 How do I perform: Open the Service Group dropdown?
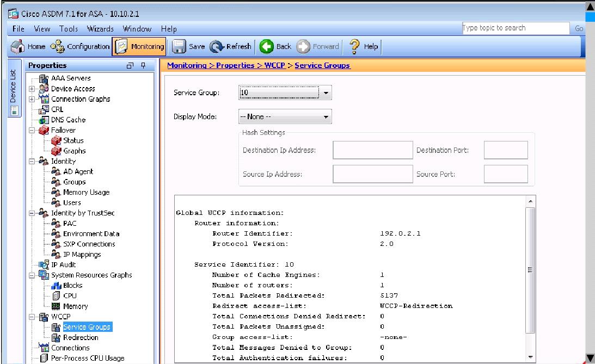pos(326,93)
